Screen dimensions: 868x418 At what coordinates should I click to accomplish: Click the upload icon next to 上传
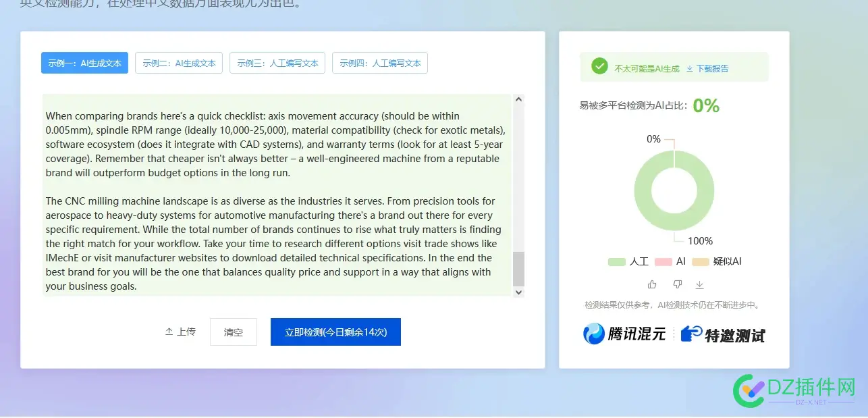168,331
